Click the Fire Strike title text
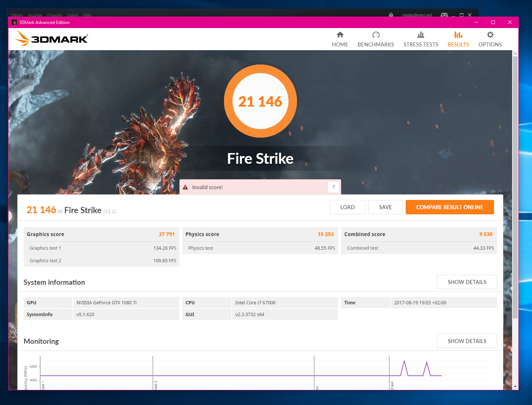This screenshot has height=405, width=532. [x=260, y=159]
